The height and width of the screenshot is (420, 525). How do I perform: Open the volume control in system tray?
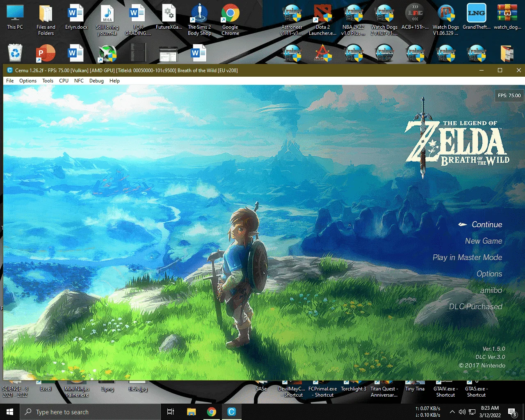coord(462,412)
